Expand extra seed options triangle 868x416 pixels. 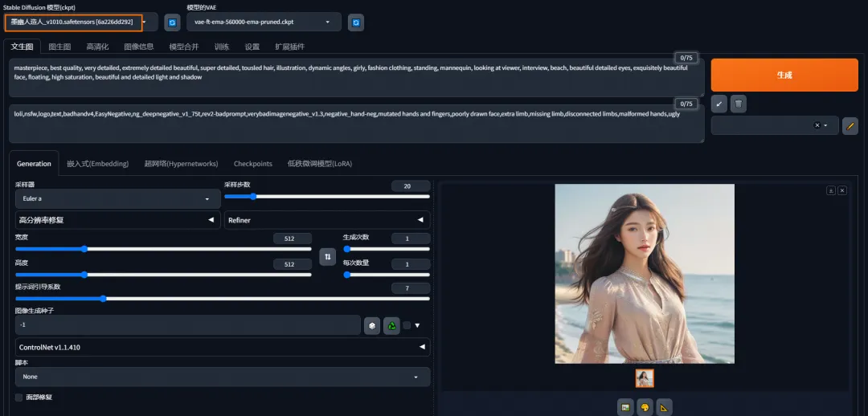click(x=417, y=325)
